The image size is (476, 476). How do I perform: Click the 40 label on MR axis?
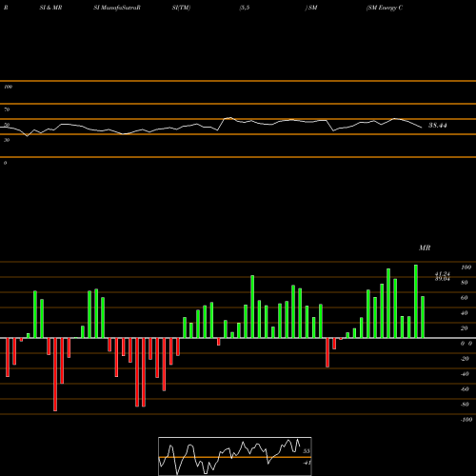coord(464,313)
